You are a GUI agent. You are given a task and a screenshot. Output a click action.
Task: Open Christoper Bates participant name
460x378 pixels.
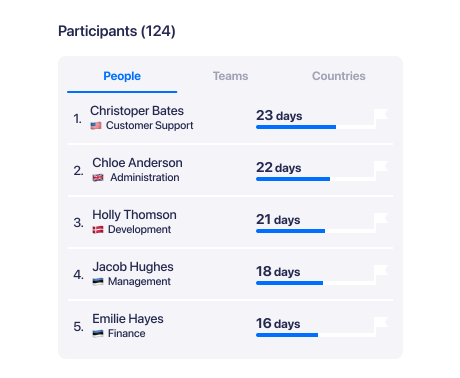pyautogui.click(x=137, y=111)
